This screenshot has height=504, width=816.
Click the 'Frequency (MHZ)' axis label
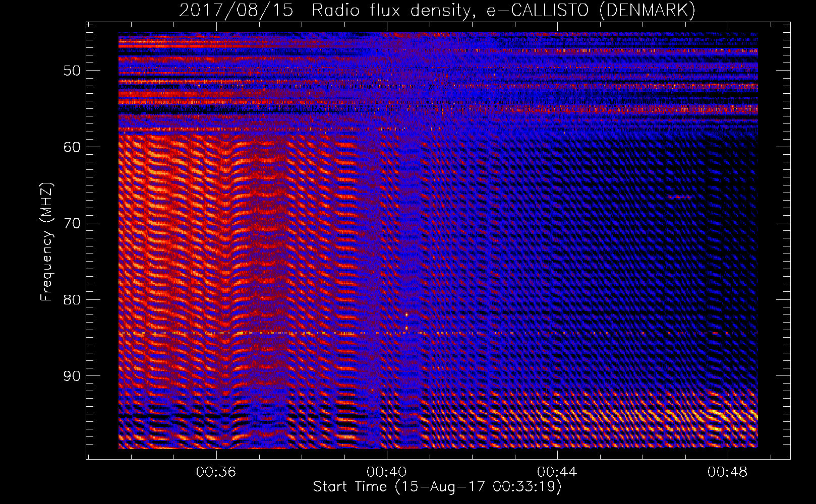[46, 242]
